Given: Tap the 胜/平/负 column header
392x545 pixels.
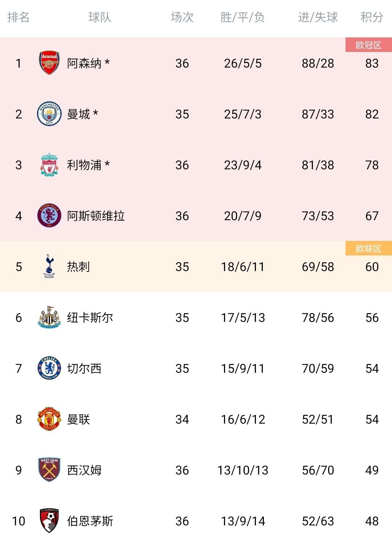Looking at the screenshot, I should tap(242, 17).
